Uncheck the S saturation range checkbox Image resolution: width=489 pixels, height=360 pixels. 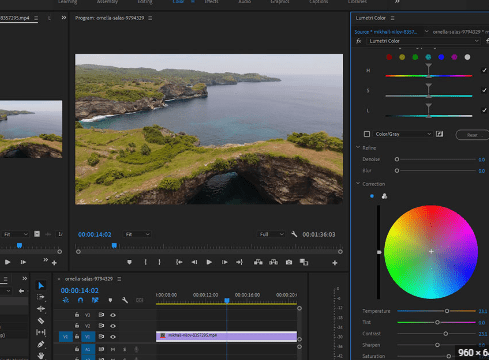[484, 90]
